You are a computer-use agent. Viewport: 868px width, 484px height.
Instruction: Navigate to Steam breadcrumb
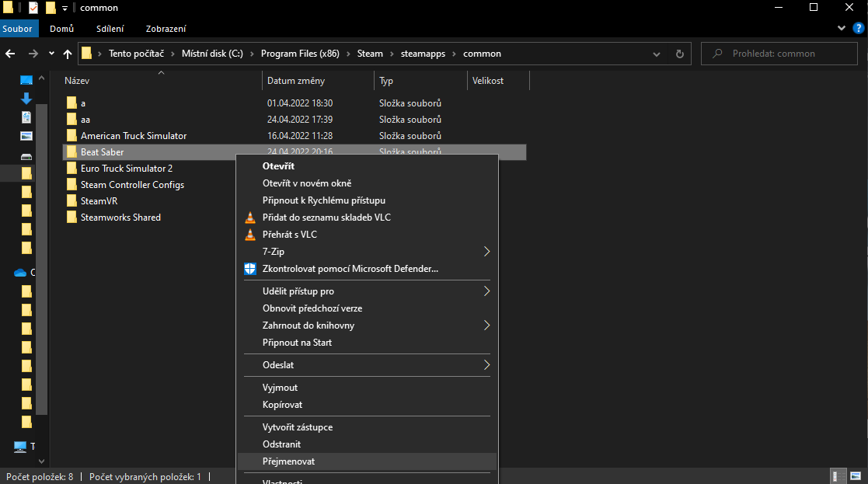pos(370,54)
